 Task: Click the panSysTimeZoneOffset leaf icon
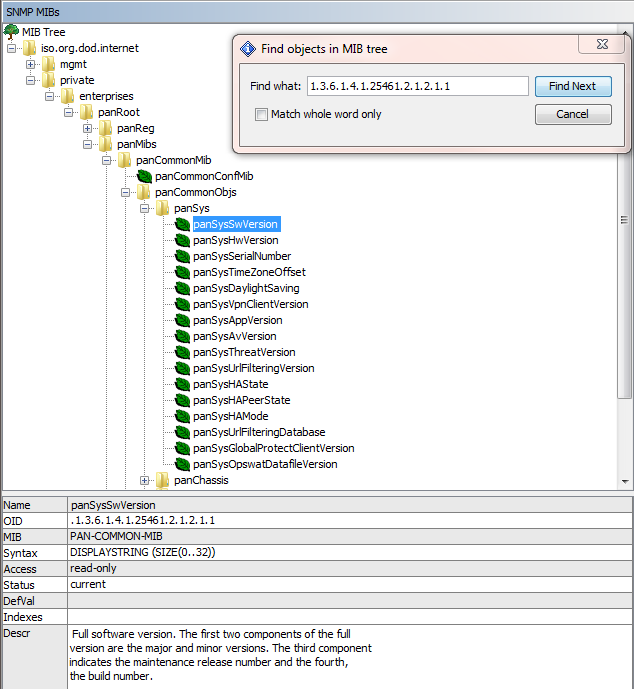pos(182,272)
